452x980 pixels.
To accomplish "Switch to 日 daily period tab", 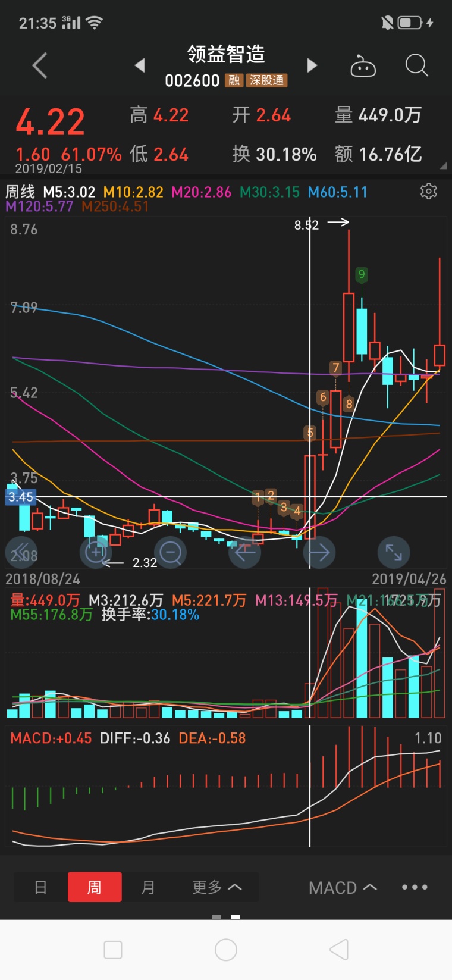I will tap(40, 887).
